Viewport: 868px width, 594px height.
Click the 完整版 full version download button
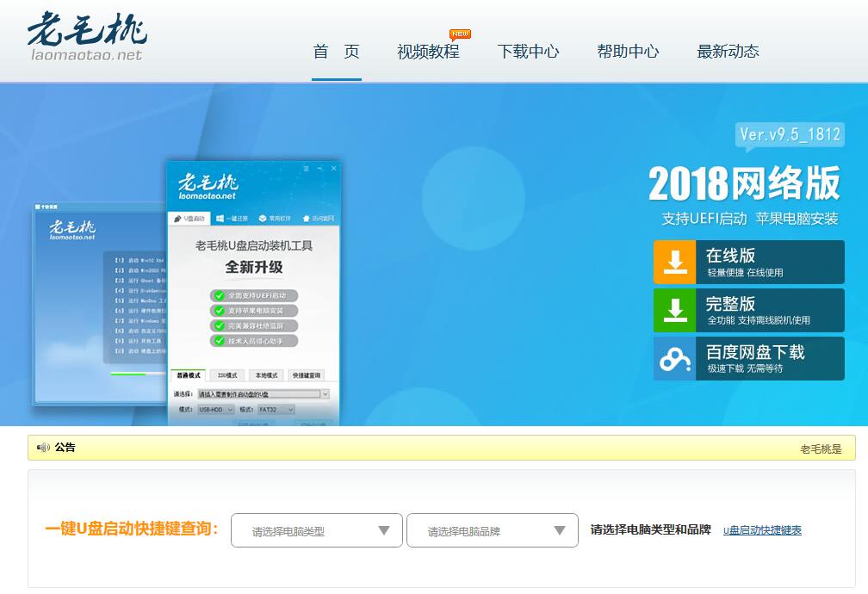click(749, 311)
